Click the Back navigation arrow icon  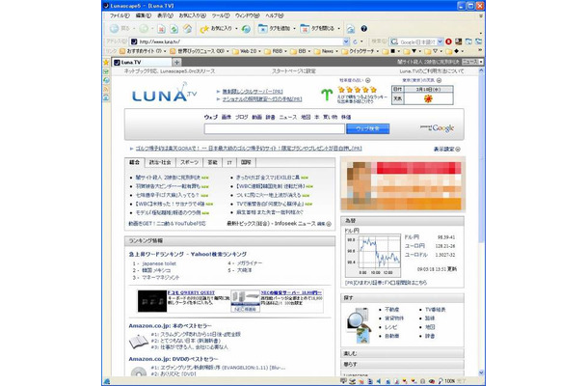click(114, 29)
